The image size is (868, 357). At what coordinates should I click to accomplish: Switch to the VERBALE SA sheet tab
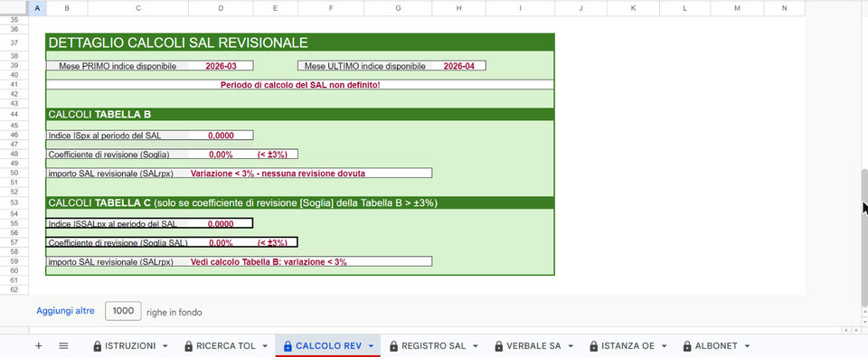533,346
